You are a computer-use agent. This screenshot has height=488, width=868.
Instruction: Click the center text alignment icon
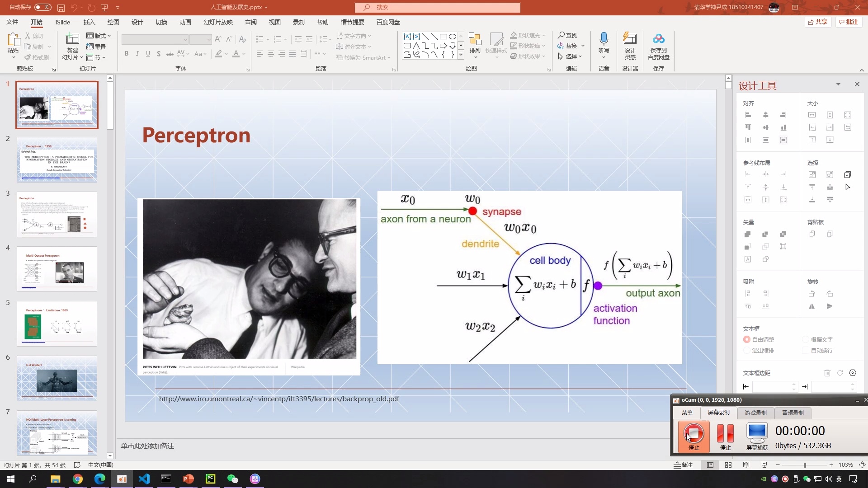pos(271,54)
